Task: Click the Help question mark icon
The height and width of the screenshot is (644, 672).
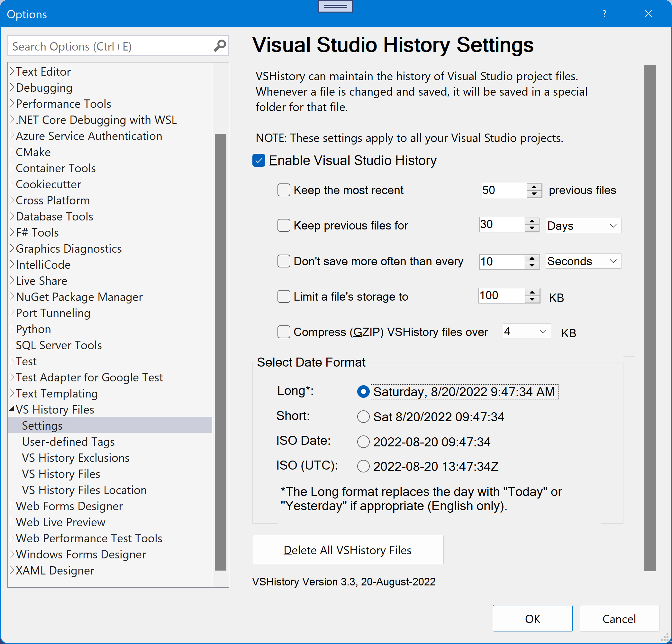Action: (x=604, y=14)
